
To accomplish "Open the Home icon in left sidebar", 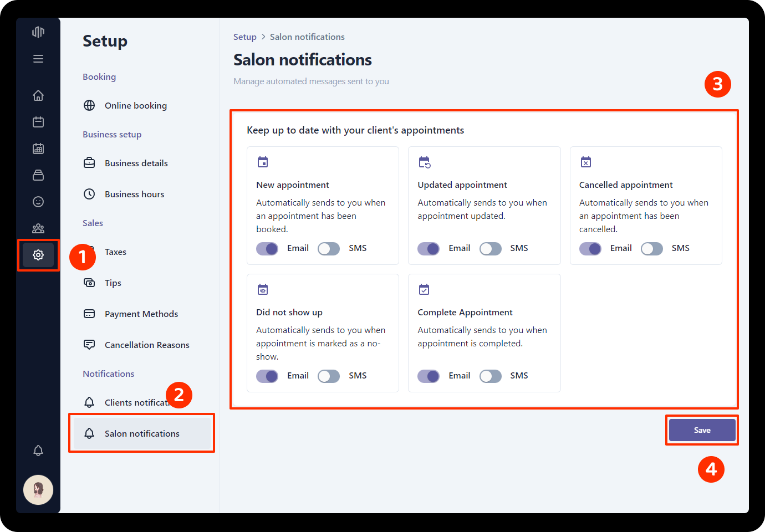I will pos(38,95).
